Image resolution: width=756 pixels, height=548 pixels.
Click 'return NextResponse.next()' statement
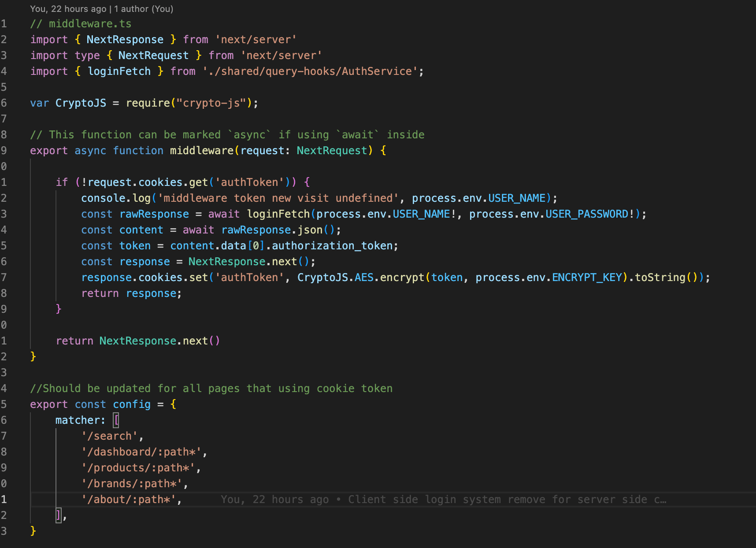coord(138,341)
